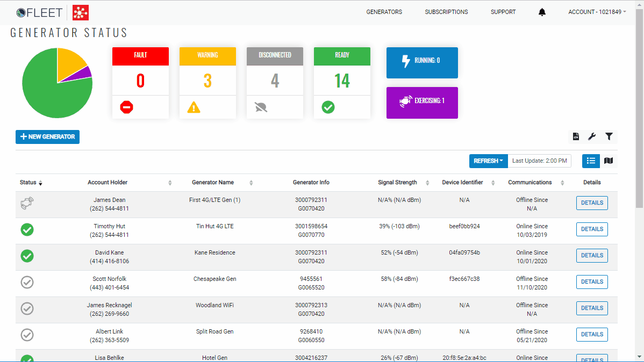This screenshot has height=362, width=644.
Task: Click 'Chesapeake Gen' generator name
Action: click(x=215, y=279)
